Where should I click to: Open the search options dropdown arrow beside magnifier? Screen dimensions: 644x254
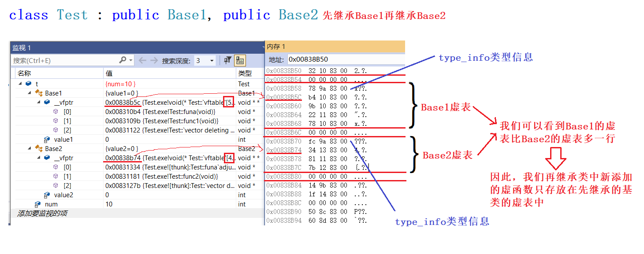pyautogui.click(x=131, y=60)
